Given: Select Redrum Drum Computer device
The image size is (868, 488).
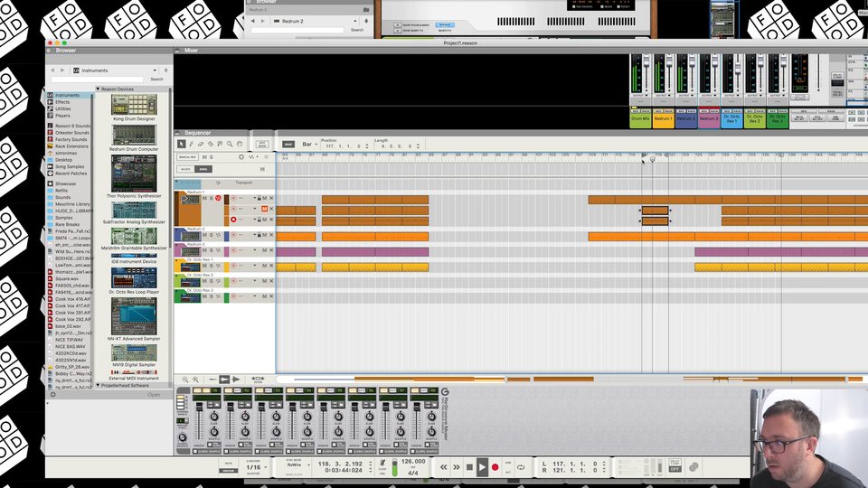Looking at the screenshot, I should coord(134,138).
